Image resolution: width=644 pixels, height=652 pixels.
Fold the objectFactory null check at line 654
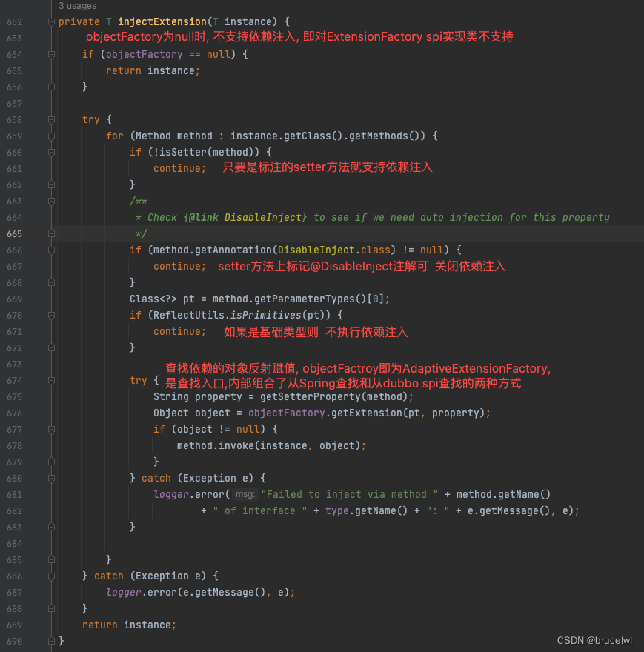(51, 55)
